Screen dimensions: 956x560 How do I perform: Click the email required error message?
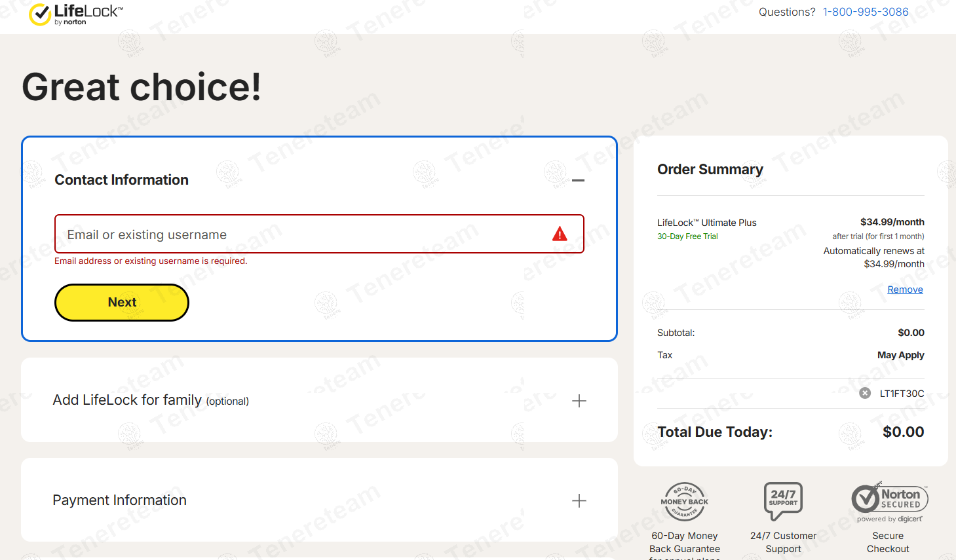click(151, 261)
